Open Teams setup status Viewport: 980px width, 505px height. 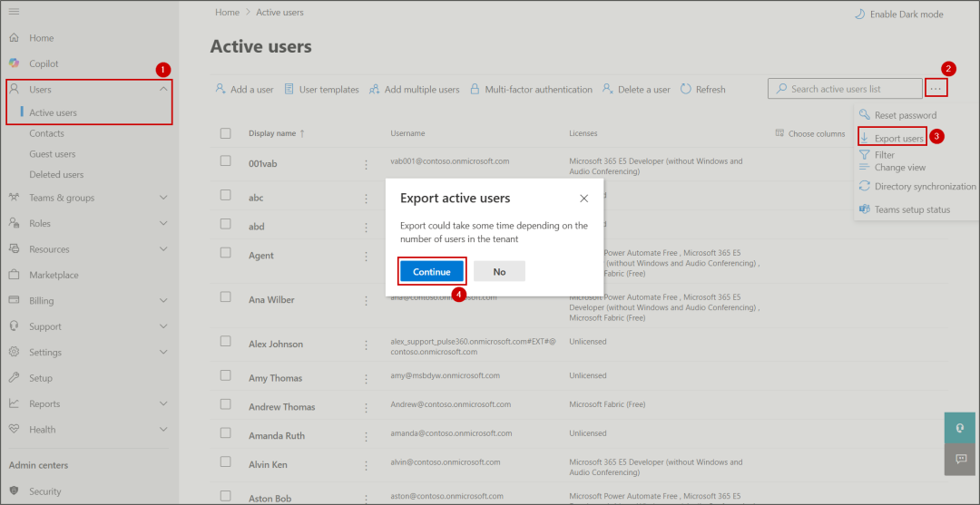pos(905,209)
